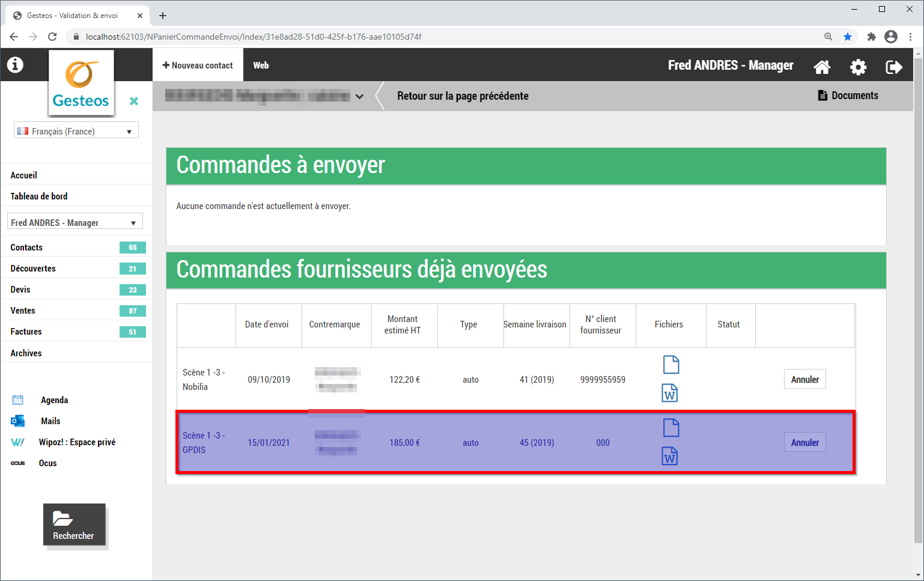Click the info icon top-left
The height and width of the screenshot is (581, 924).
pos(15,65)
